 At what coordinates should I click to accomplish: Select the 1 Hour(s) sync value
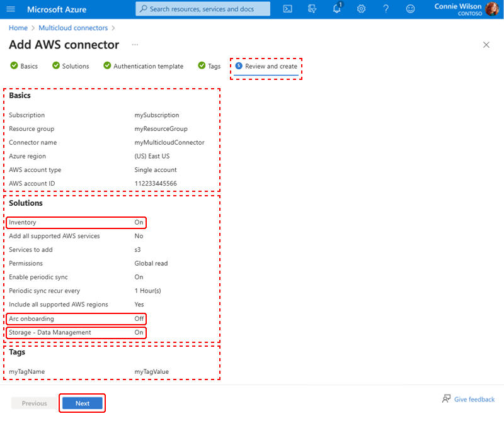[x=147, y=291]
